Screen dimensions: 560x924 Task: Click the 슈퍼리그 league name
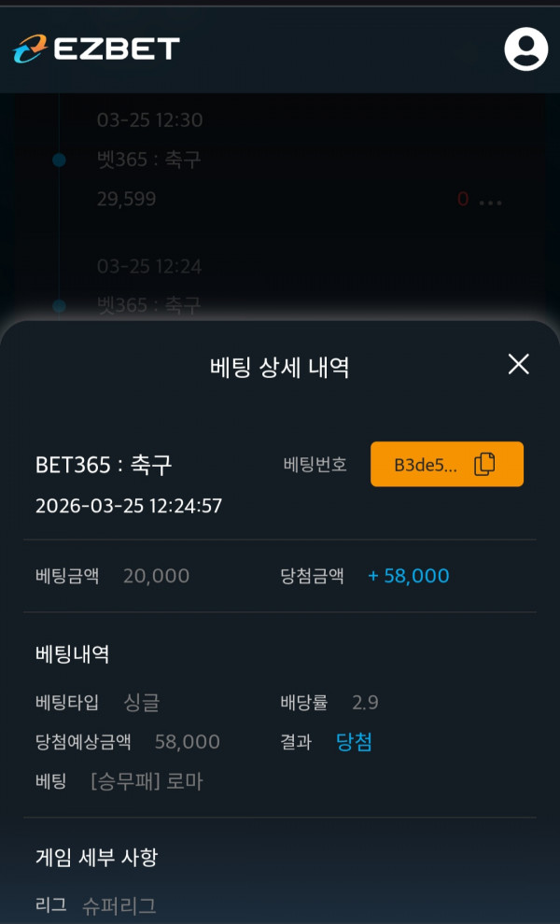[119, 904]
